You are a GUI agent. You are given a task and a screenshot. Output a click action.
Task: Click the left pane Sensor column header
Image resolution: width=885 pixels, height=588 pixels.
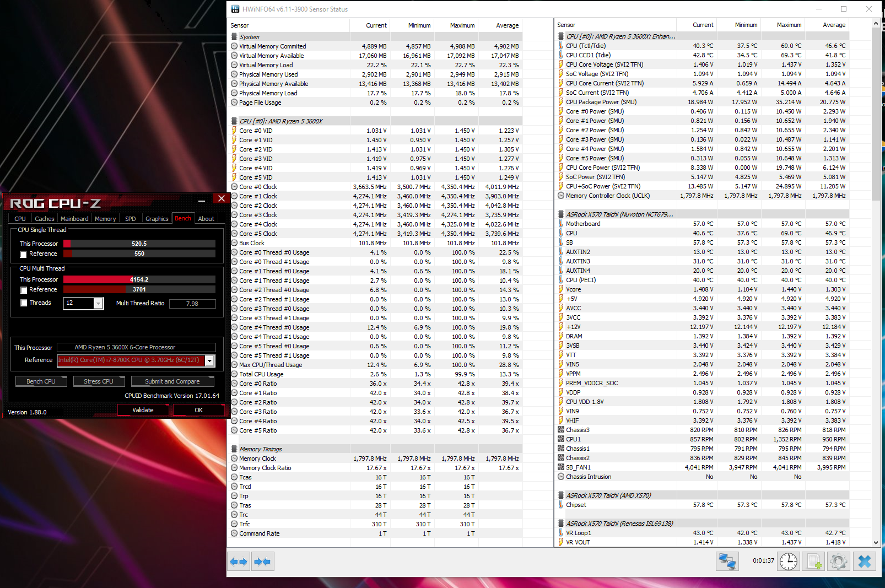289,25
